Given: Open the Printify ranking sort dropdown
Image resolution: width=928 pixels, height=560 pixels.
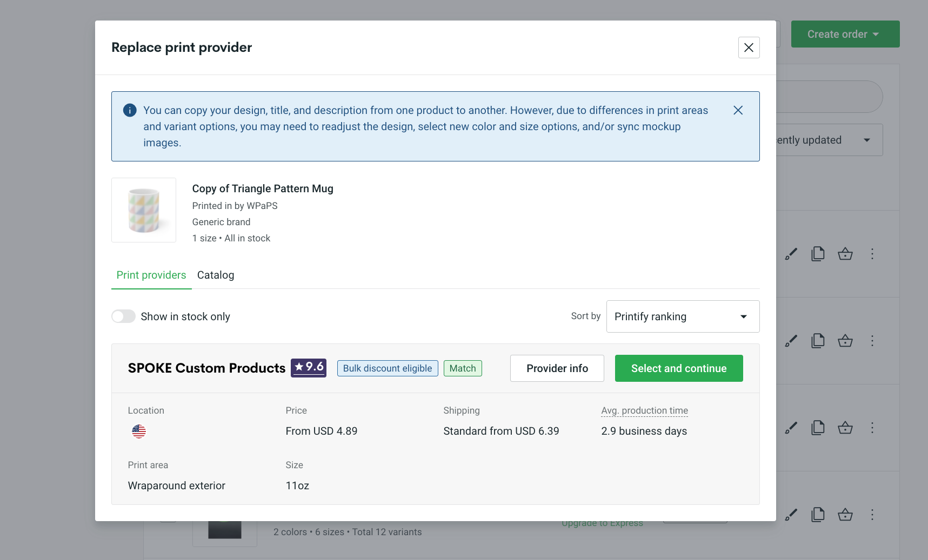Looking at the screenshot, I should pos(683,316).
